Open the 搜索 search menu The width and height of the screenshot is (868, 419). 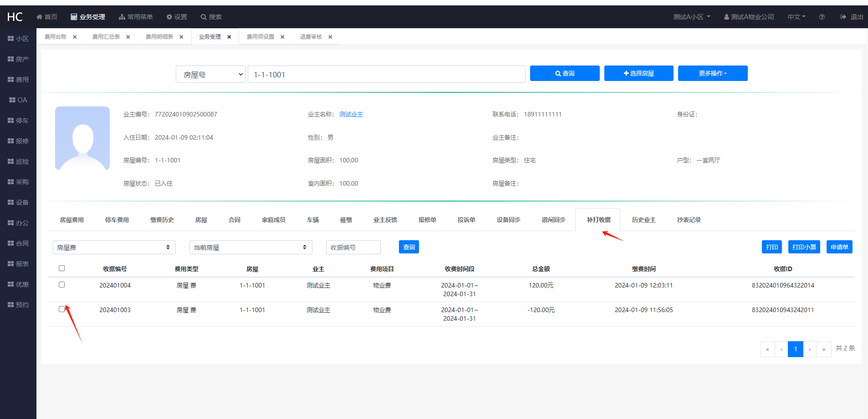[211, 17]
